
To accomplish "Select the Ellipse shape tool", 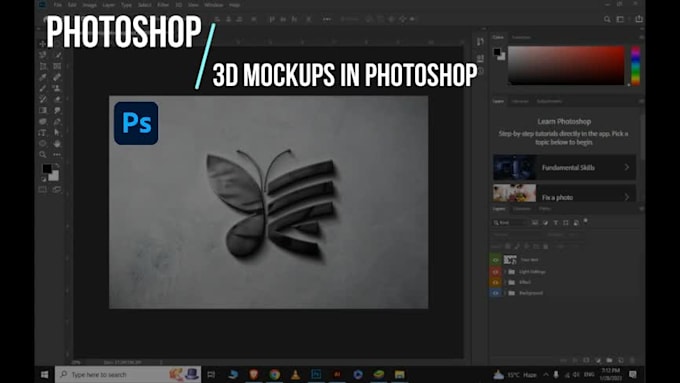I will pyautogui.click(x=43, y=144).
